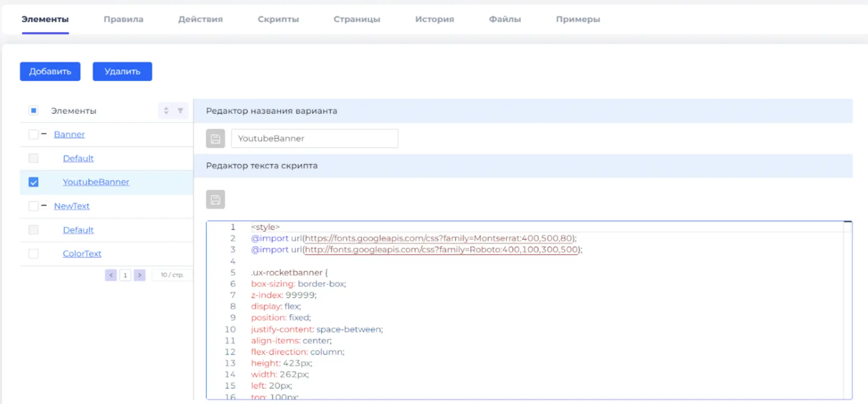868x404 pixels.
Task: Switch to the Правила tab
Action: (x=124, y=19)
